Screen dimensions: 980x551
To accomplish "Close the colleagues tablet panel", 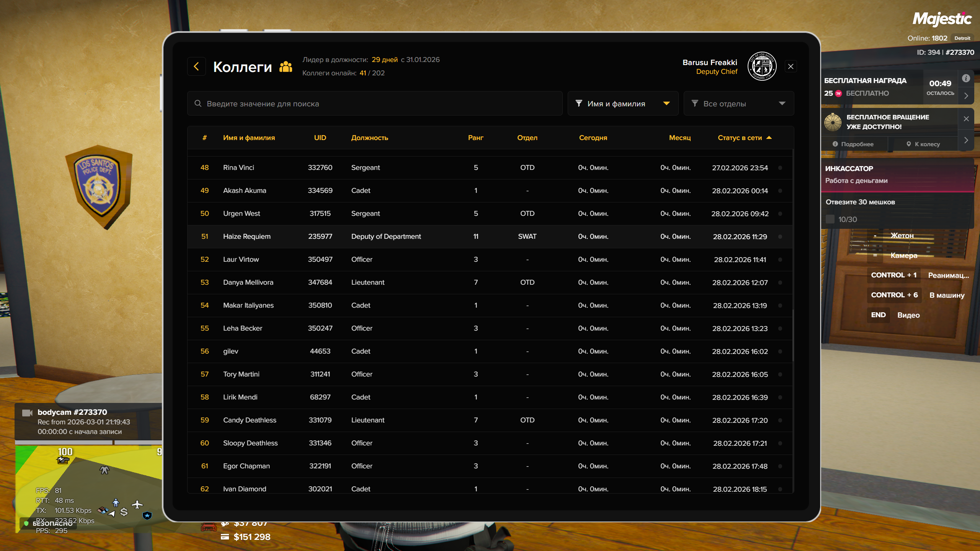I will 791,67.
